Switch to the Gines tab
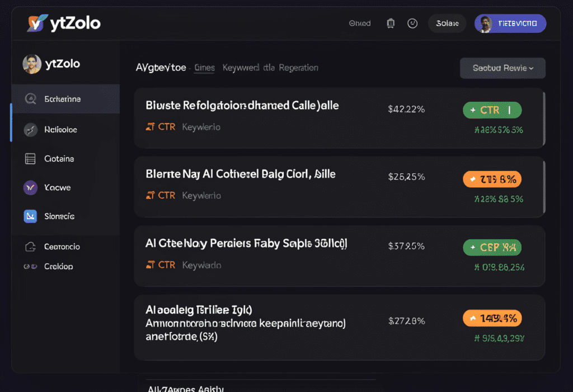The height and width of the screenshot is (392, 573). pyautogui.click(x=204, y=68)
